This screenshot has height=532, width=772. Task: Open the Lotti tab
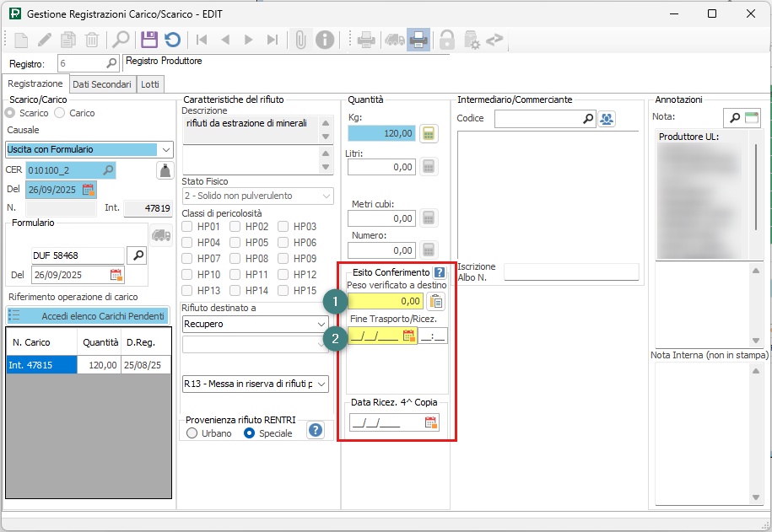(x=150, y=84)
